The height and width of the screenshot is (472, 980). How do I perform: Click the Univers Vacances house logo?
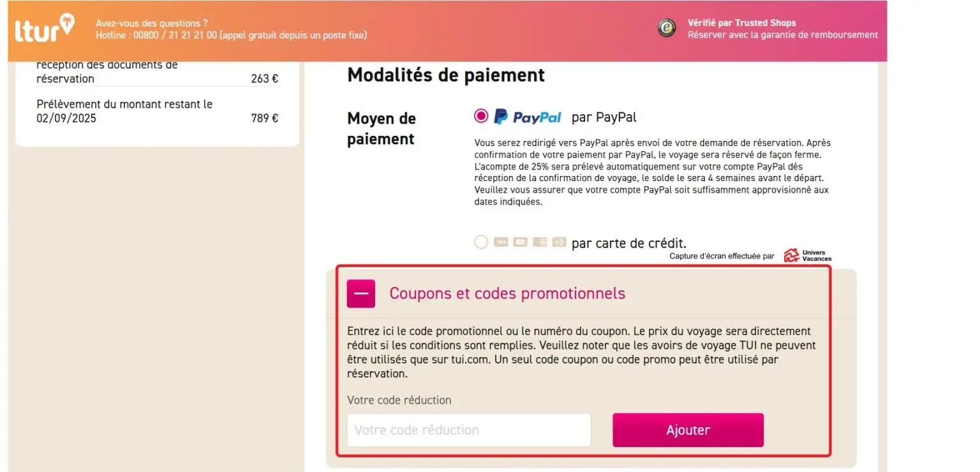(791, 255)
